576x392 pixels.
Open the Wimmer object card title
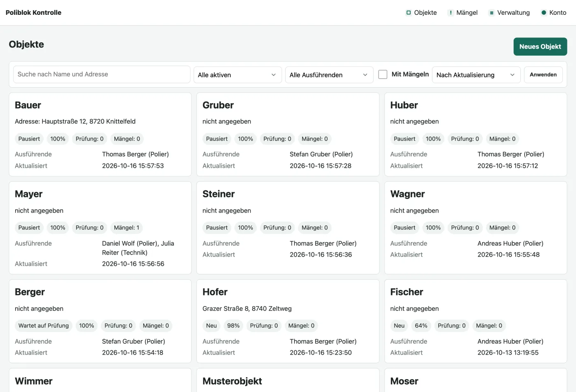[34, 381]
